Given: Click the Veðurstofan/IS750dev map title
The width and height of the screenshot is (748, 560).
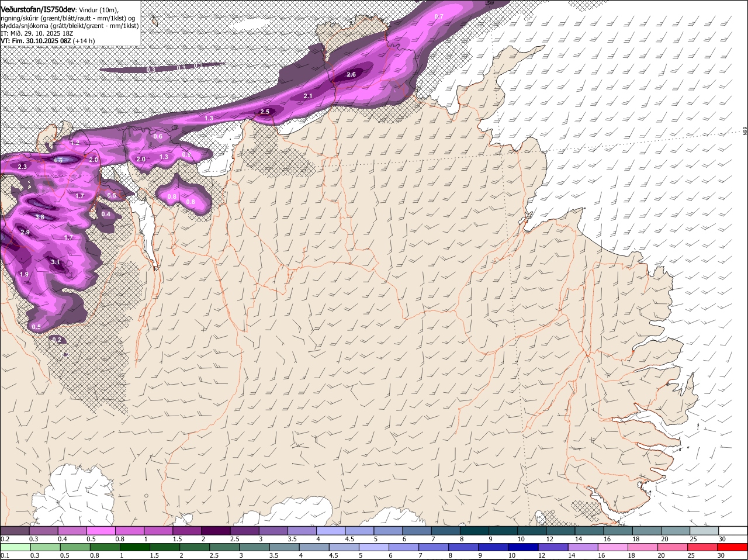Looking at the screenshot, I should tap(38, 9).
